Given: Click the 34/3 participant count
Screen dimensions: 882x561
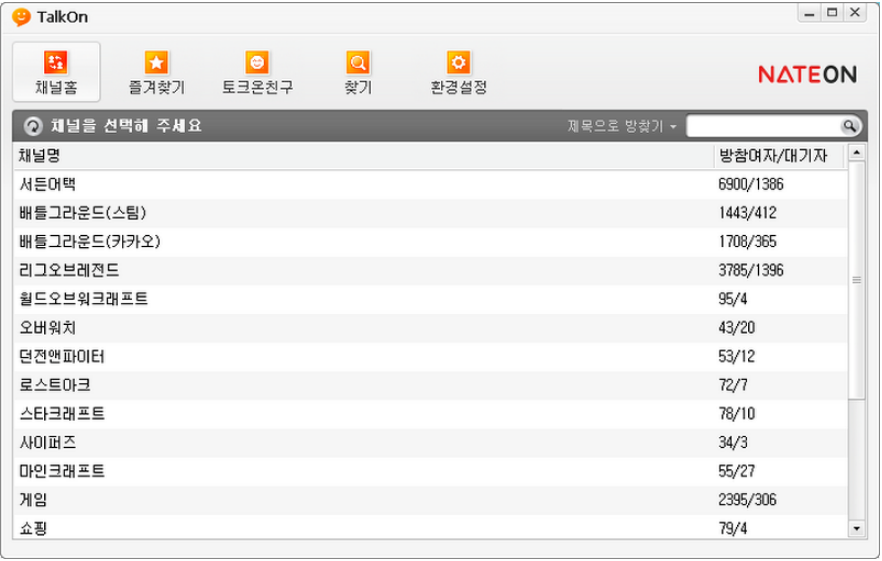Looking at the screenshot, I should coord(733,443).
